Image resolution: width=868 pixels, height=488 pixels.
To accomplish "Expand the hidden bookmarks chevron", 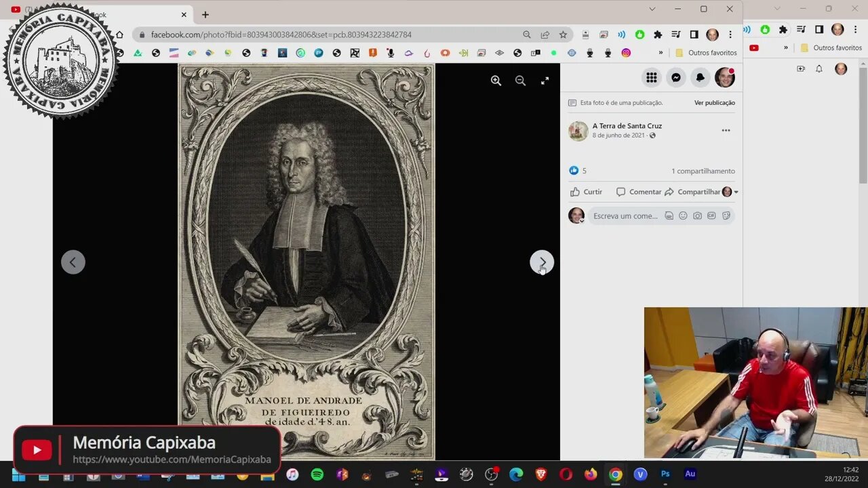I will pyautogui.click(x=660, y=53).
